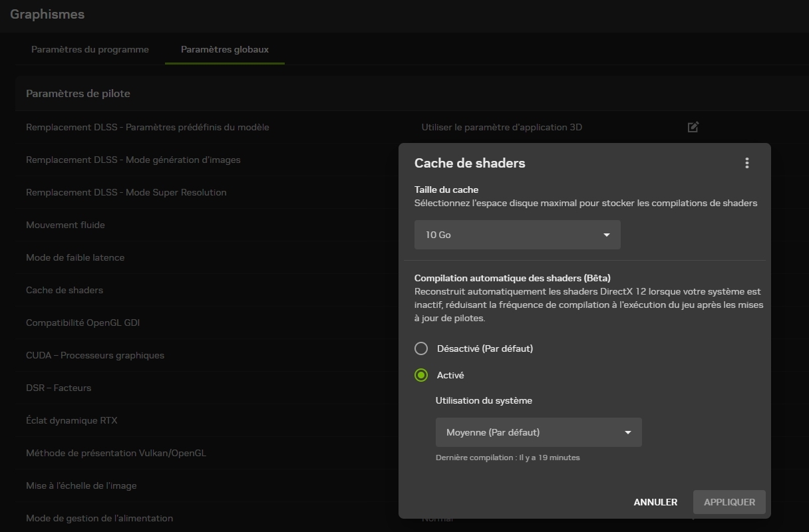
Task: Open the CUDA – Processeurs graphiques setting
Action: pos(94,355)
